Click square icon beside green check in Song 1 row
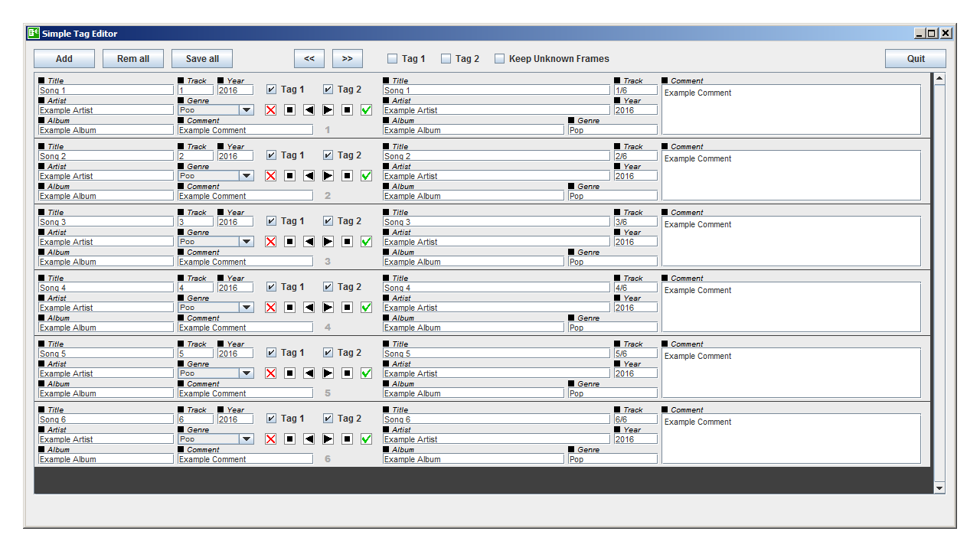Screen dimensions: 980x551 coord(347,110)
